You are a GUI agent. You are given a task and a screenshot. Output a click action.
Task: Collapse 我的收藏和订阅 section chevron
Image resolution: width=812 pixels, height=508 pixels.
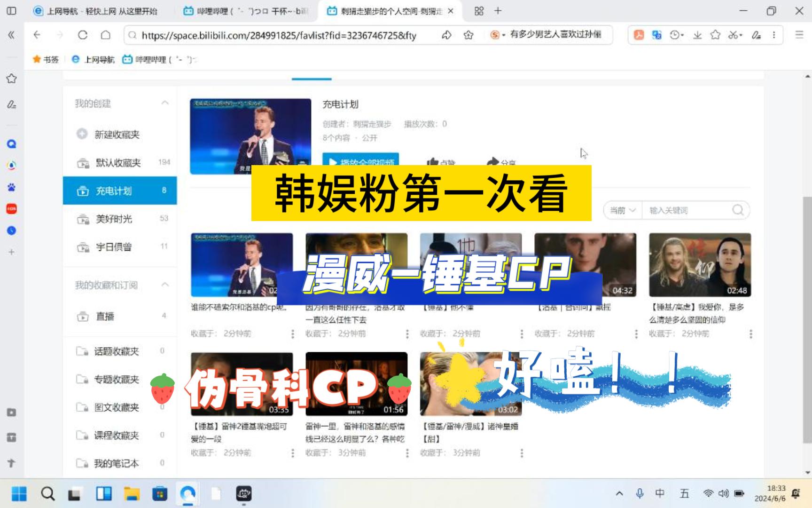pos(165,285)
